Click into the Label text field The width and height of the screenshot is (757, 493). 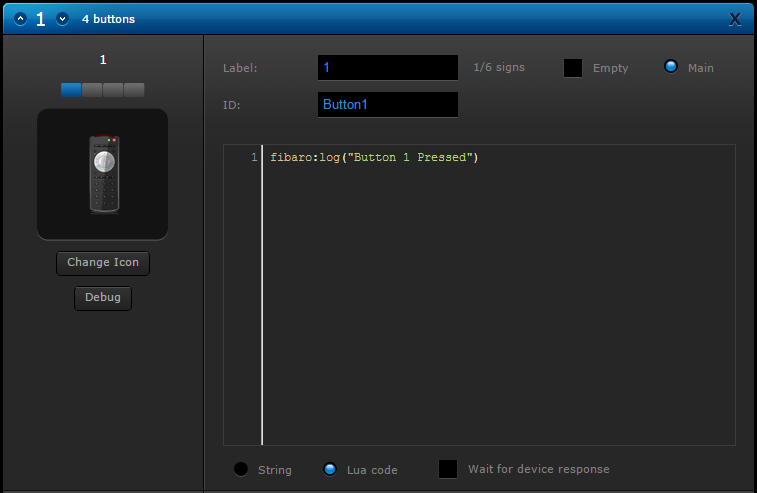point(388,68)
